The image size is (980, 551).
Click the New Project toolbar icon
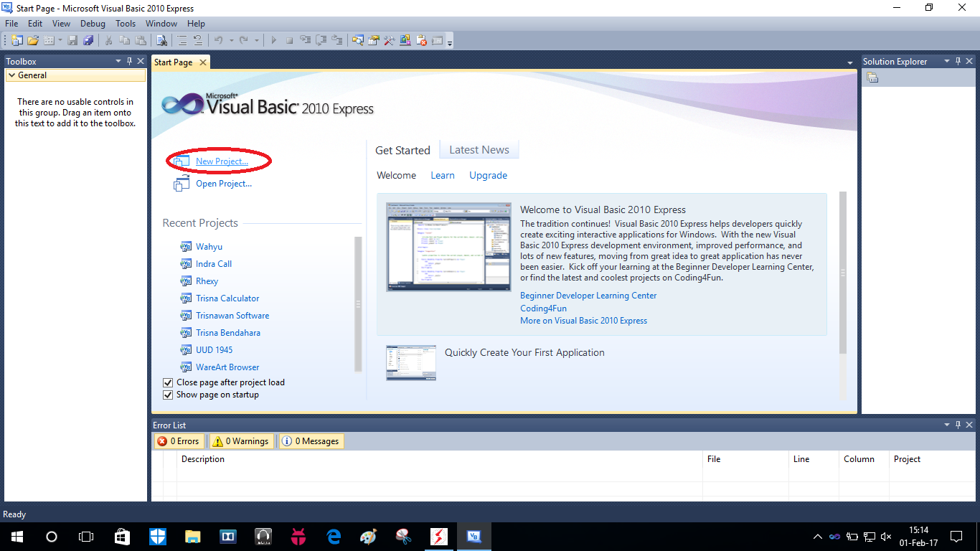tap(17, 40)
